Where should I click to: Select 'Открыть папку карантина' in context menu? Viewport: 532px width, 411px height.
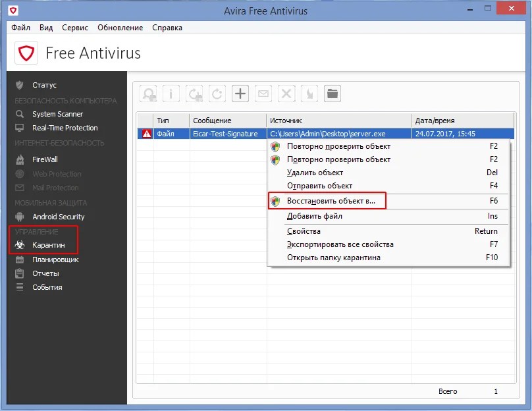pyautogui.click(x=333, y=258)
